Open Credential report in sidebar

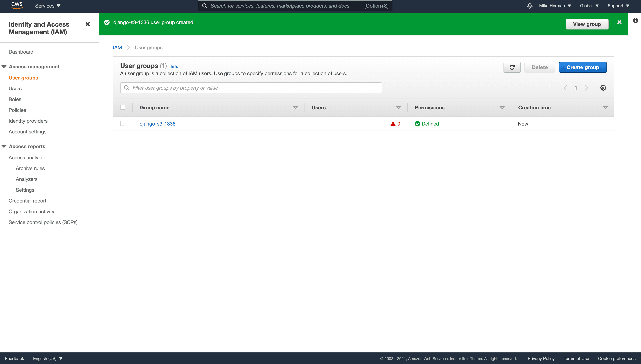[x=28, y=201]
